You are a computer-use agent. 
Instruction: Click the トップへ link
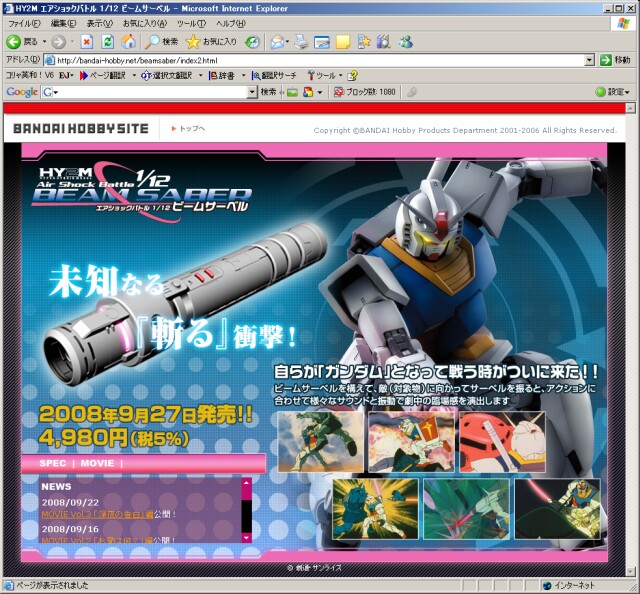pos(189,129)
